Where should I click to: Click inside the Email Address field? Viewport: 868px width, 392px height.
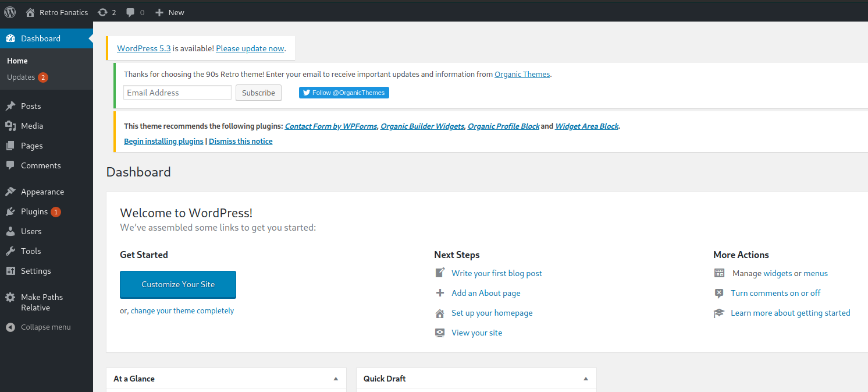pos(177,92)
